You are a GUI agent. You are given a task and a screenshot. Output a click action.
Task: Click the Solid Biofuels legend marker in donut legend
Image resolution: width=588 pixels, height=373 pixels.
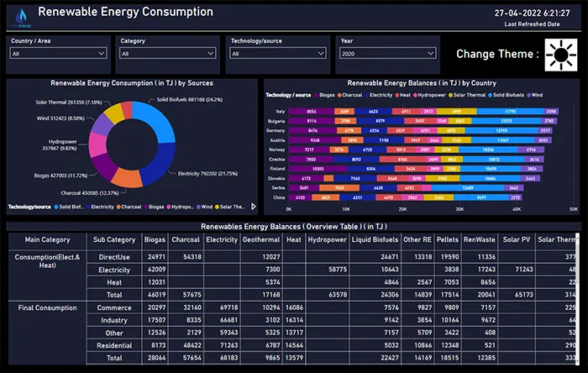pyautogui.click(x=54, y=206)
